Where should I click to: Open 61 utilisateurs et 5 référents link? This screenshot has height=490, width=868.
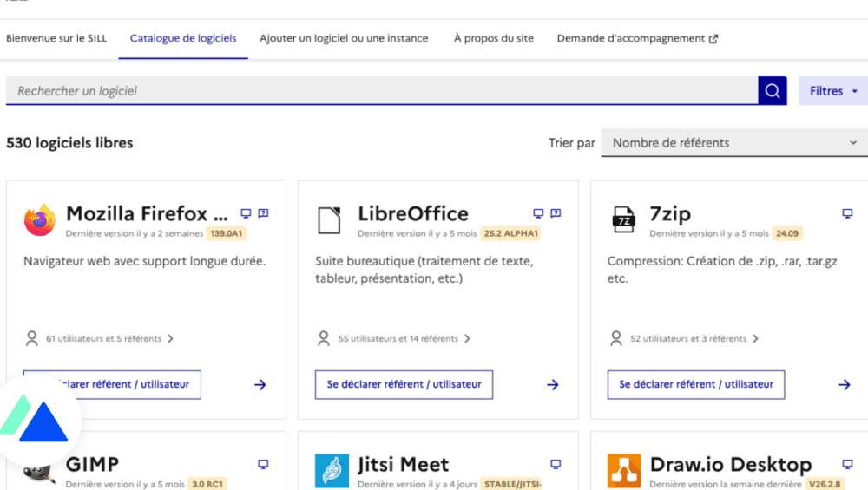103,338
